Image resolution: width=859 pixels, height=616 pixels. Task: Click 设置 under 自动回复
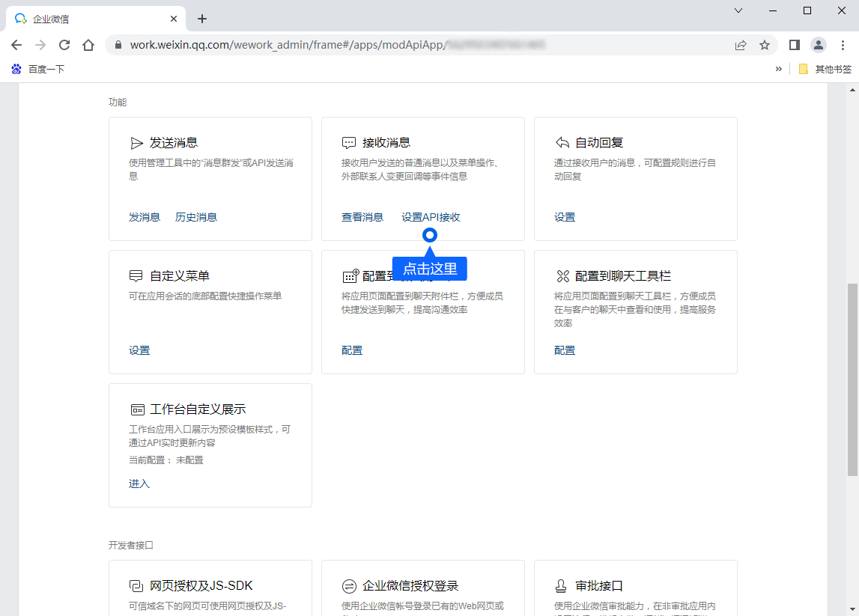click(x=565, y=217)
